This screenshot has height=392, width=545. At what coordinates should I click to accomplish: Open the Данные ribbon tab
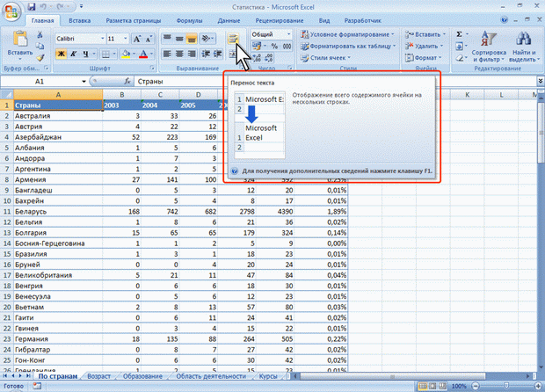(229, 20)
